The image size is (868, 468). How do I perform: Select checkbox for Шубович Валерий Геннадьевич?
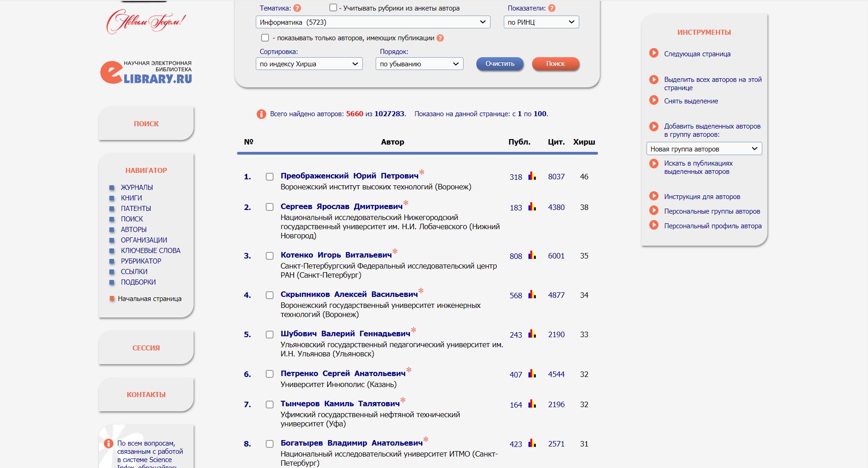(270, 334)
